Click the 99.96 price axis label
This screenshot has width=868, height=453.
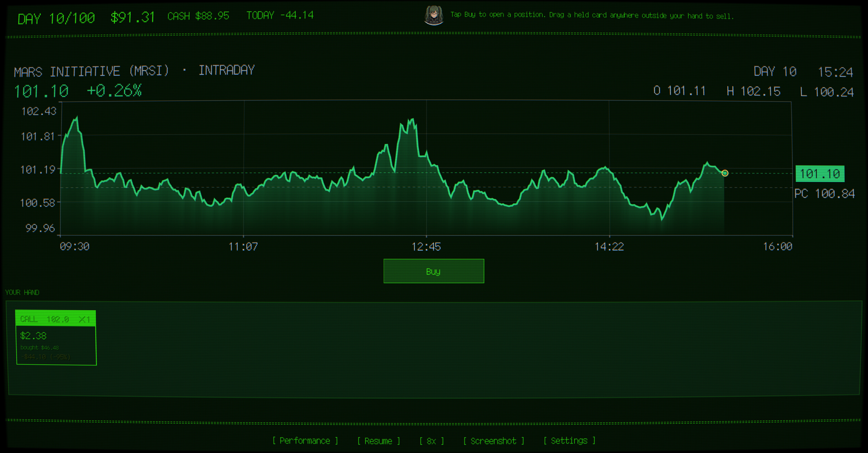[40, 228]
